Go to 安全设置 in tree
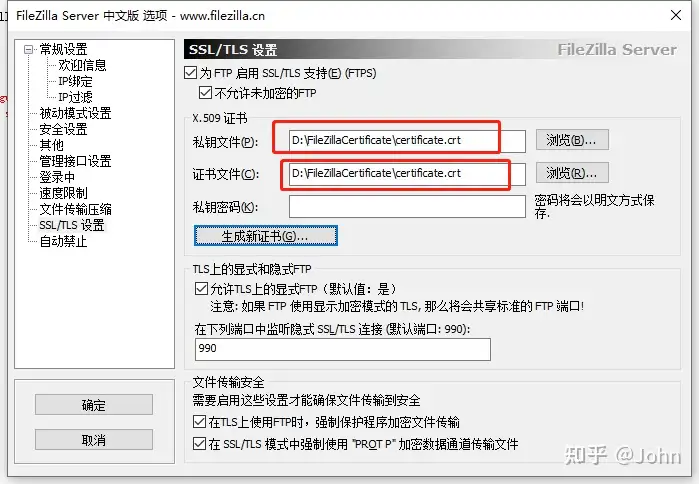This screenshot has height=484, width=699. tap(63, 129)
